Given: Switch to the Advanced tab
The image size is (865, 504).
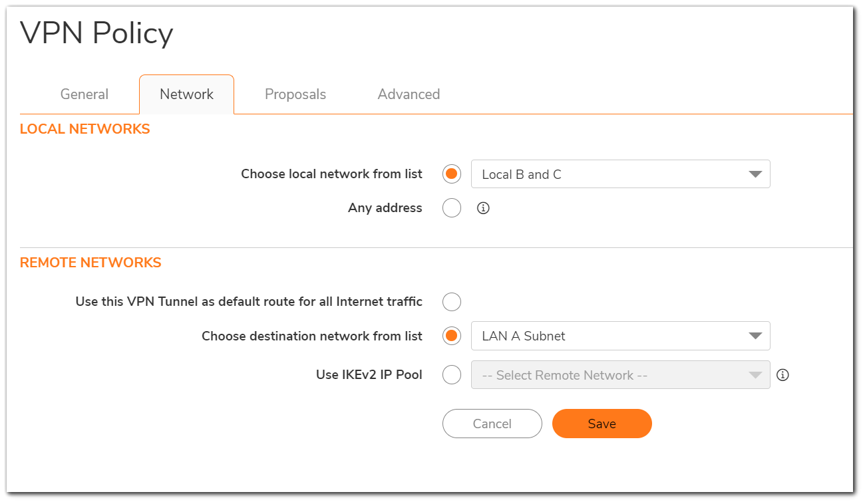Looking at the screenshot, I should [409, 94].
